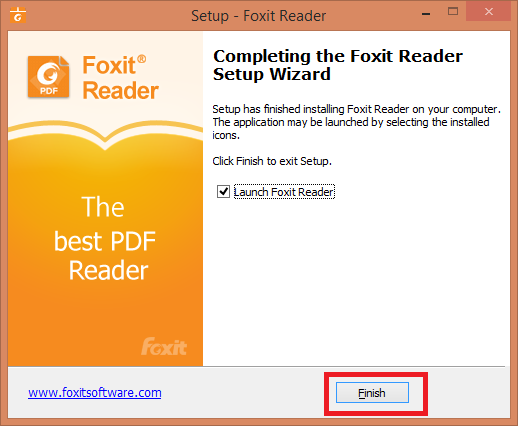Click the 'Setup has finished installing' paragraph

356,122
